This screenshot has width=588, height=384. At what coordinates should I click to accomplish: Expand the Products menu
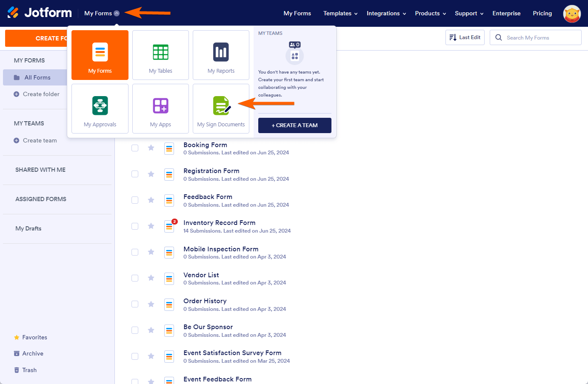coord(431,13)
